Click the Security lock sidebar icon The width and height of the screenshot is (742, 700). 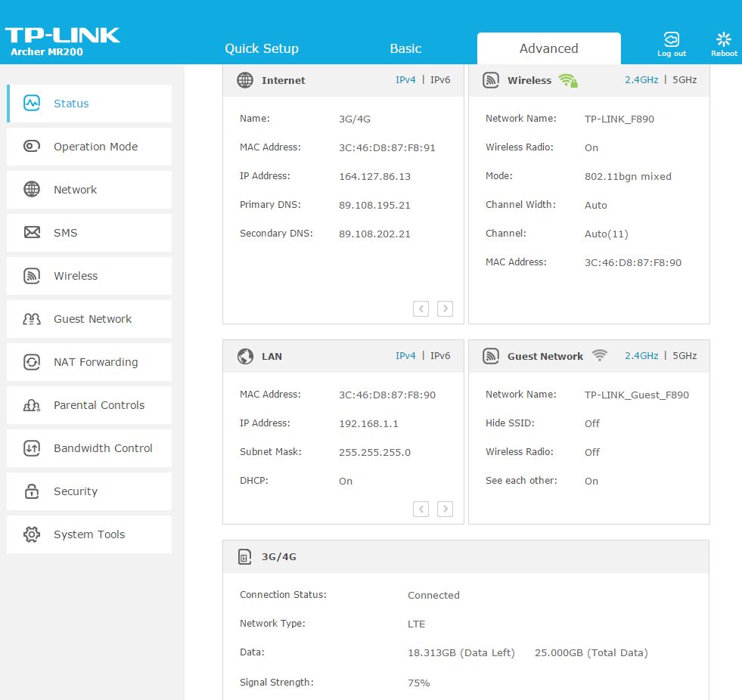[32, 491]
